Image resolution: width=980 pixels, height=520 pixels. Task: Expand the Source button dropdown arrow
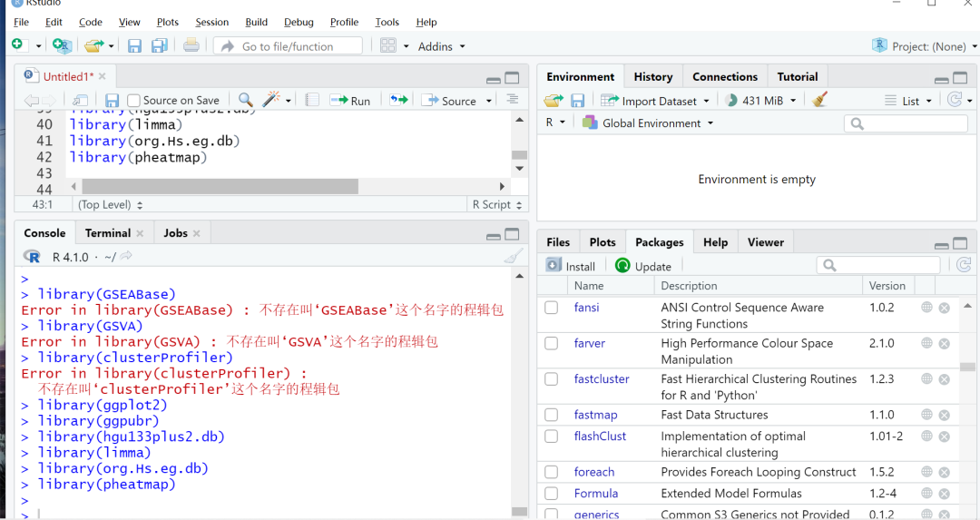489,101
